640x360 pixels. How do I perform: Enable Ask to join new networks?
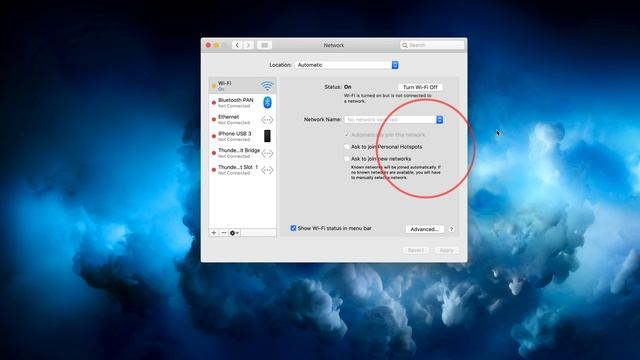pos(347,159)
